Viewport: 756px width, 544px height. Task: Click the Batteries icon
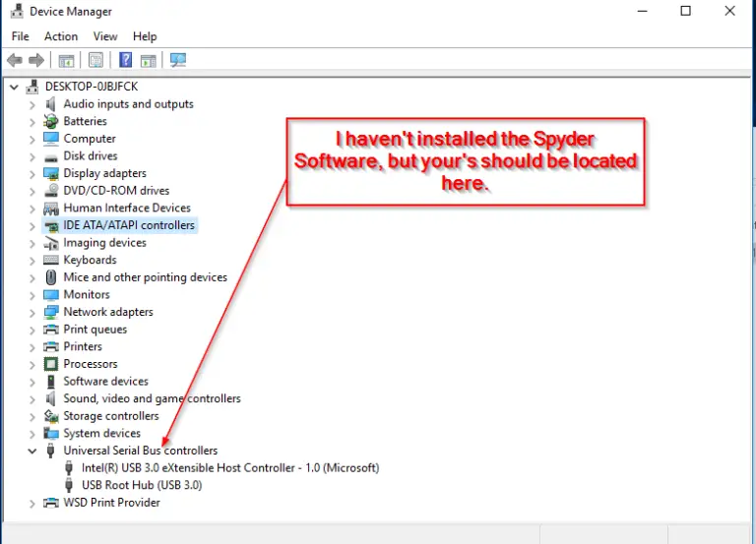coord(50,121)
